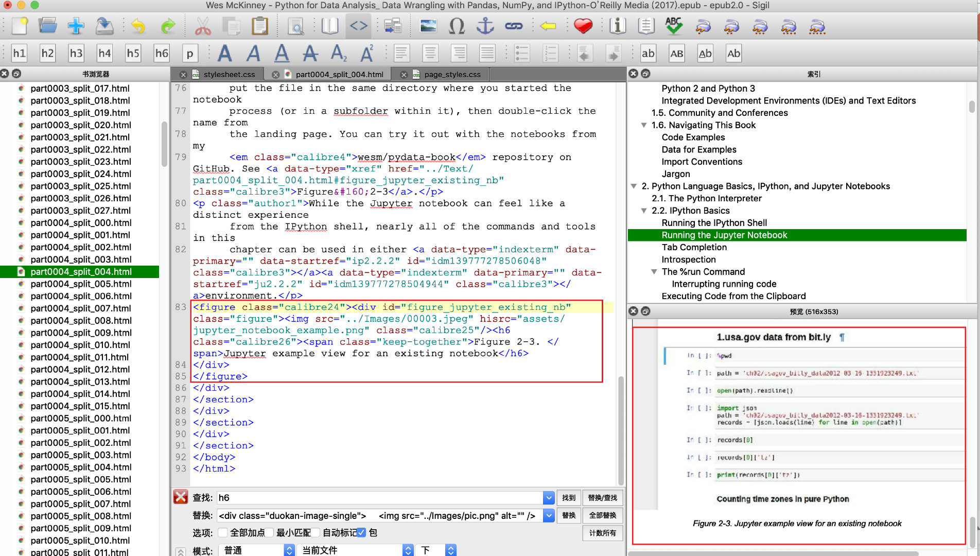Close find and replace with red X
Image resolution: width=980 pixels, height=556 pixels.
[x=181, y=497]
